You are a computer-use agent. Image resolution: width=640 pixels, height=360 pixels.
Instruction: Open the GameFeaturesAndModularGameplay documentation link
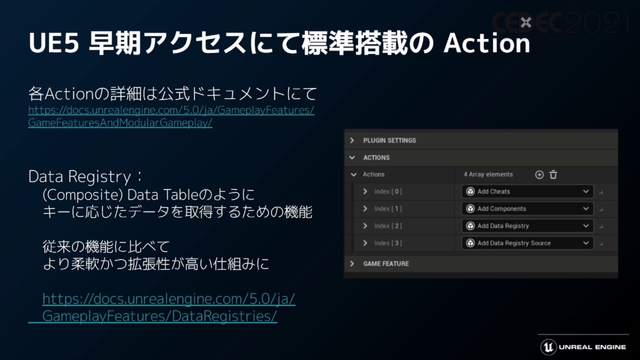[171, 116]
